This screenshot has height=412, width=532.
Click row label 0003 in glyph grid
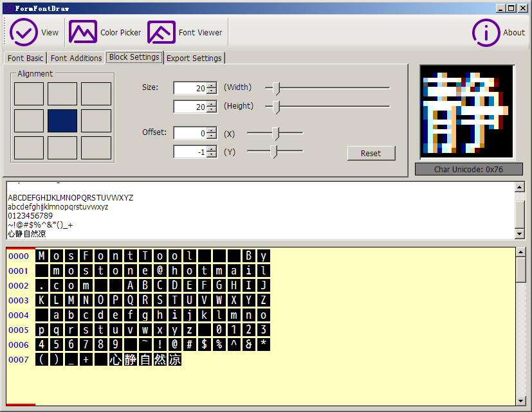19,300
